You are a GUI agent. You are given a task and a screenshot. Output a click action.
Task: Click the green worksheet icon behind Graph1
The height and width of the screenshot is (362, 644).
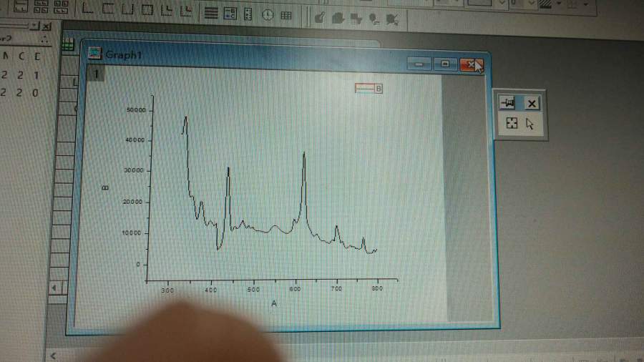[68, 44]
